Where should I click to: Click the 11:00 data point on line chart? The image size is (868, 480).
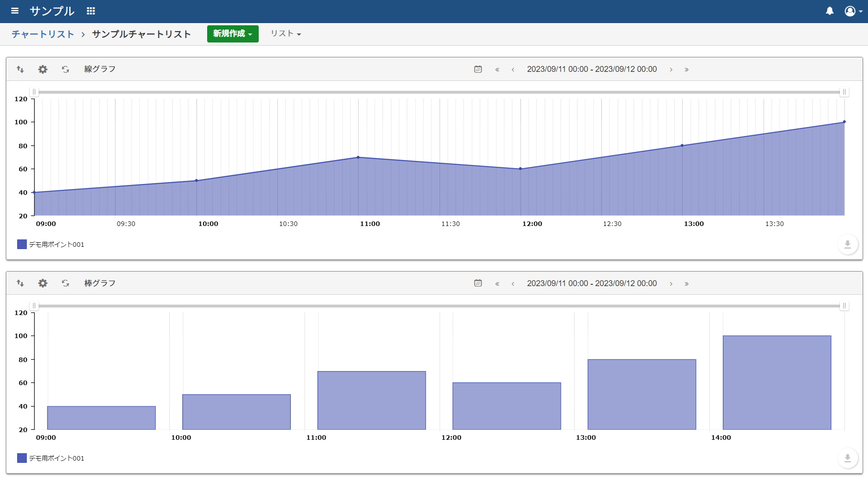pyautogui.click(x=358, y=157)
